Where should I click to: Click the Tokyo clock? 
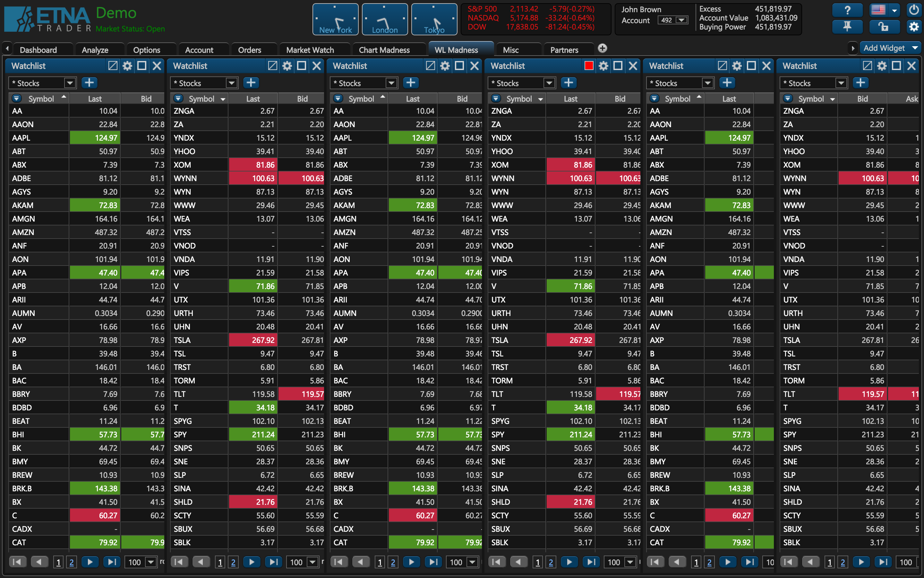pos(434,19)
